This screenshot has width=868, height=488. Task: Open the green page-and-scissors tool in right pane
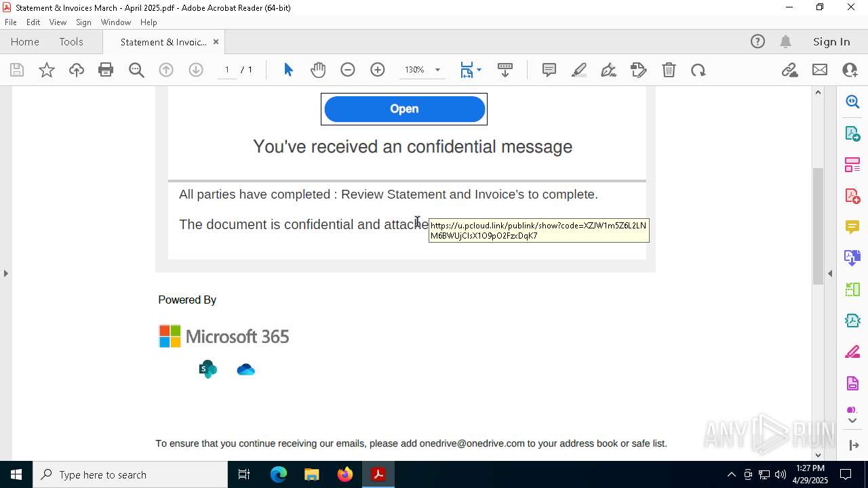click(852, 289)
